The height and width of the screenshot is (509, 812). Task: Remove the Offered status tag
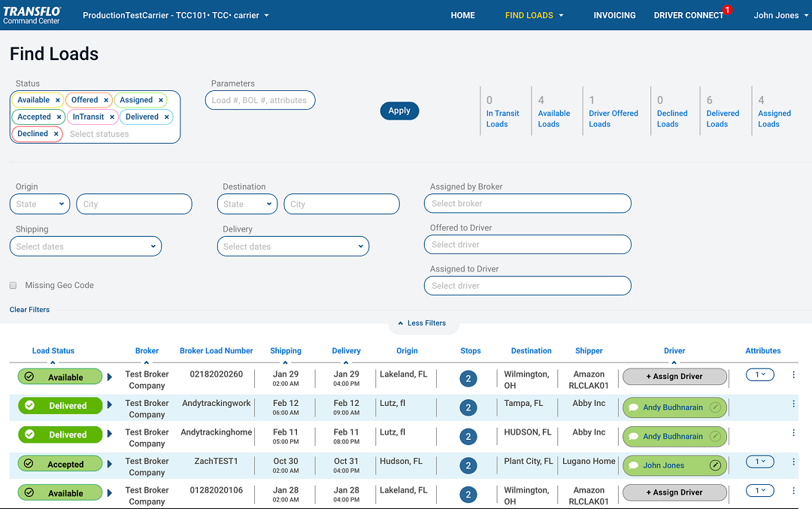tap(106, 100)
